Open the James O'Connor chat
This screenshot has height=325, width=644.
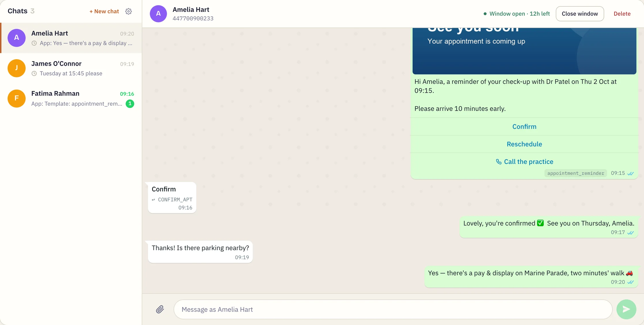click(x=71, y=68)
